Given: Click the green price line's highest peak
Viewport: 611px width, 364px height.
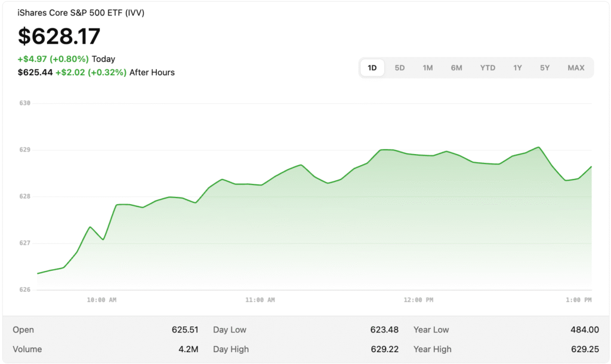Looking at the screenshot, I should coord(539,147).
